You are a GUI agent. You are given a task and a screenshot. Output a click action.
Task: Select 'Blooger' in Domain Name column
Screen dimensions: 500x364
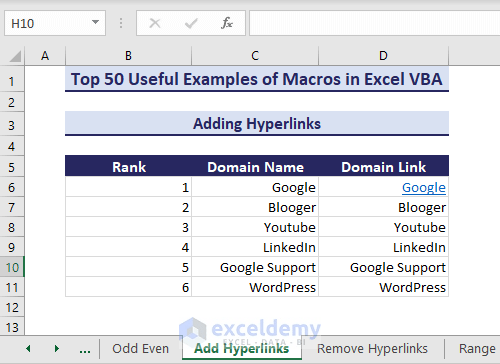point(255,207)
